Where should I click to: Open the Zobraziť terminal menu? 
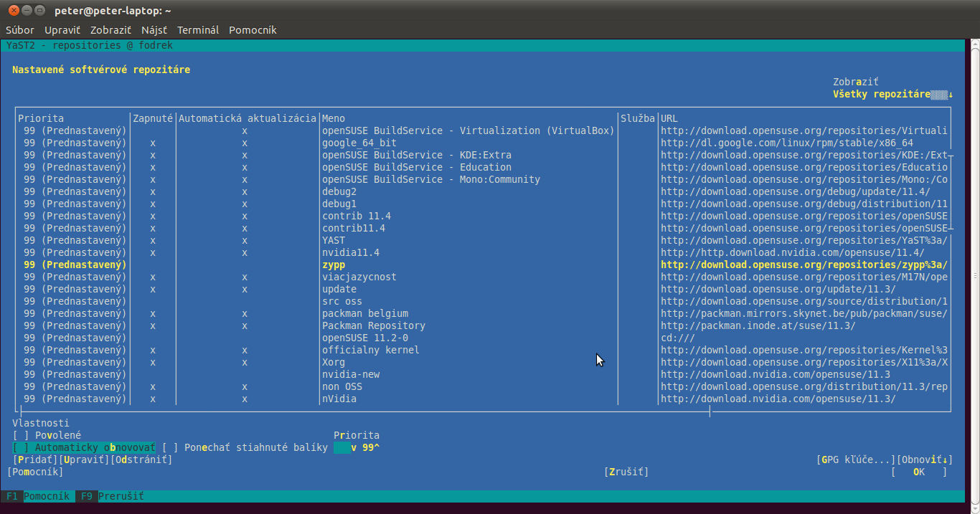click(110, 30)
